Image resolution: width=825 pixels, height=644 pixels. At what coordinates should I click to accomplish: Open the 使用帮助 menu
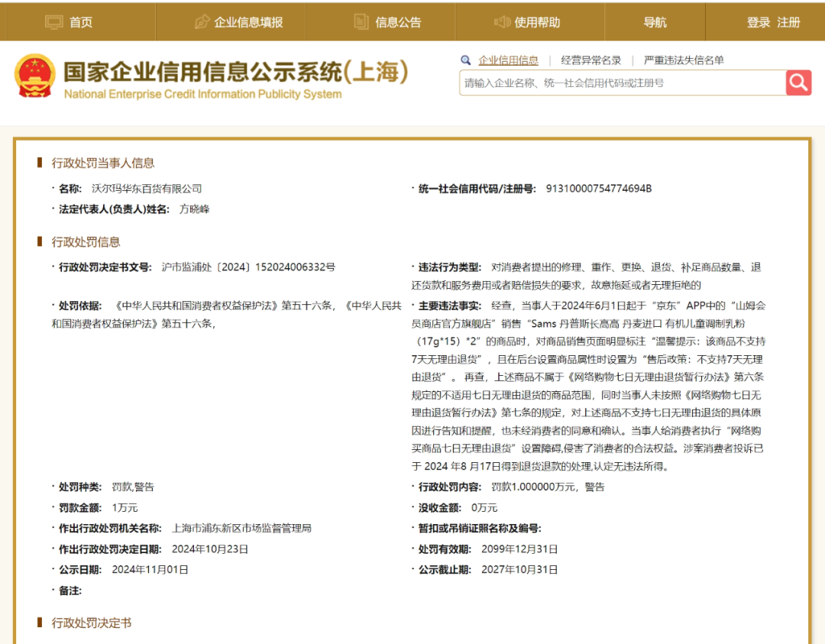point(537,22)
